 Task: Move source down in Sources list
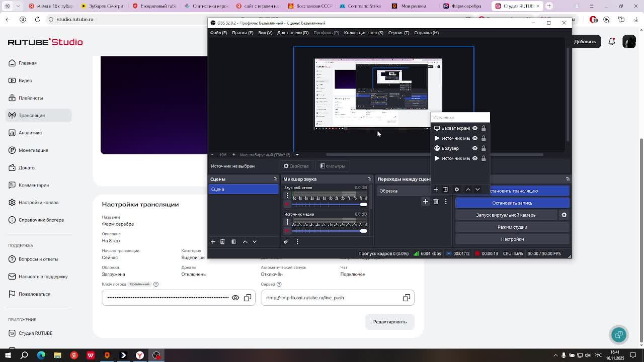click(x=477, y=190)
